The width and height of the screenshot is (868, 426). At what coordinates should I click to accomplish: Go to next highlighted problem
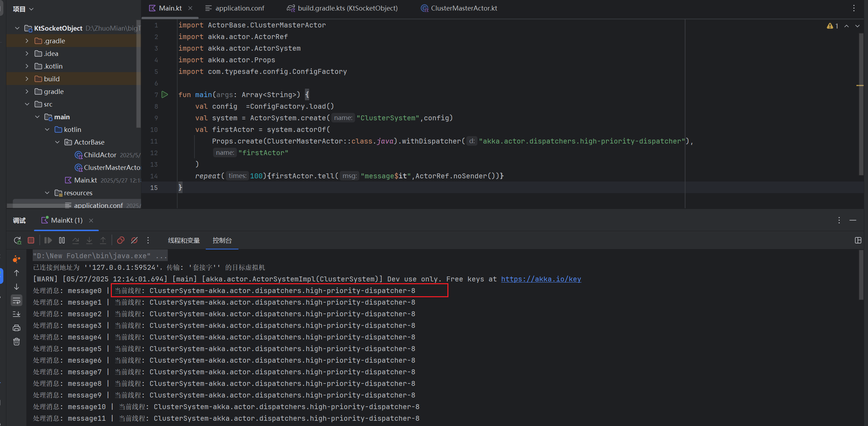857,26
